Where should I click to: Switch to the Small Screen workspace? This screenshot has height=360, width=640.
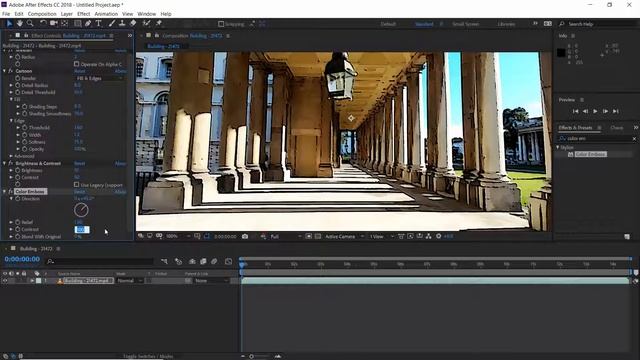466,24
